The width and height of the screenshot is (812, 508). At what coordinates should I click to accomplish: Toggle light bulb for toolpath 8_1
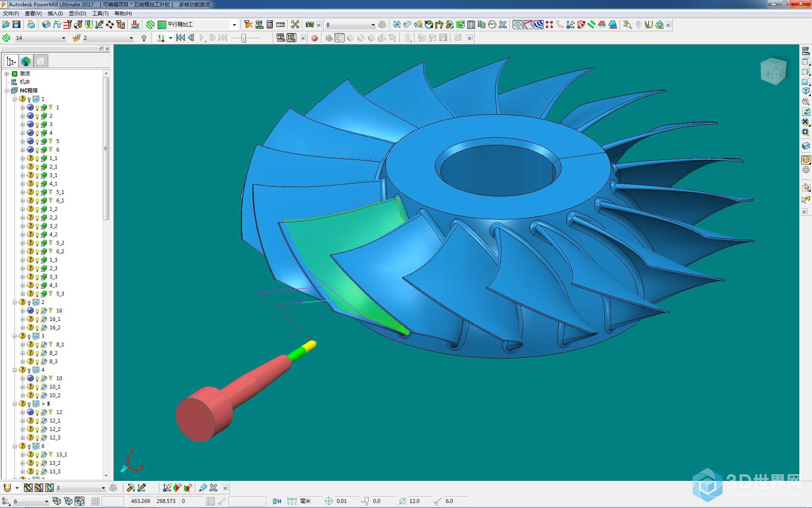pos(37,345)
